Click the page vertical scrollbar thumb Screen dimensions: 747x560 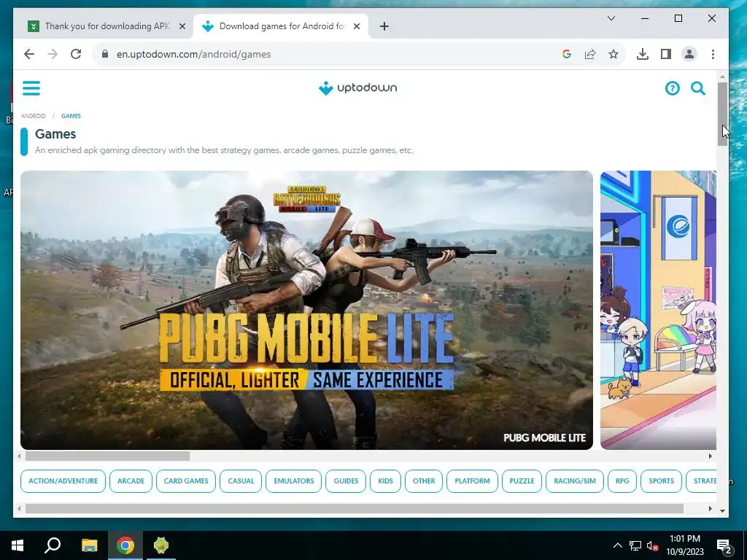[723, 113]
